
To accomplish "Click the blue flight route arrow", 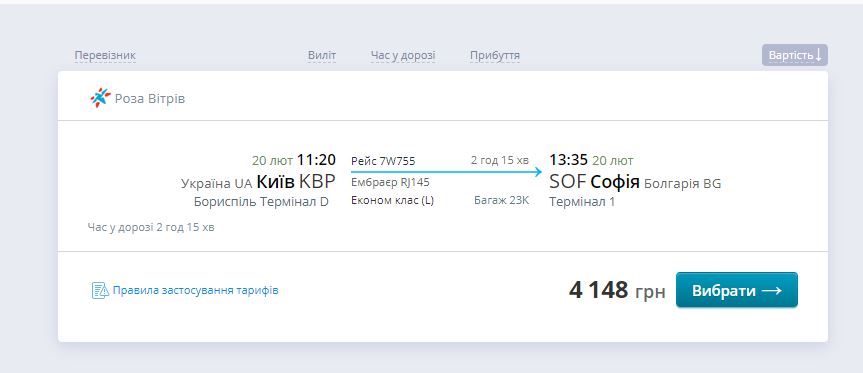I will click(x=446, y=172).
